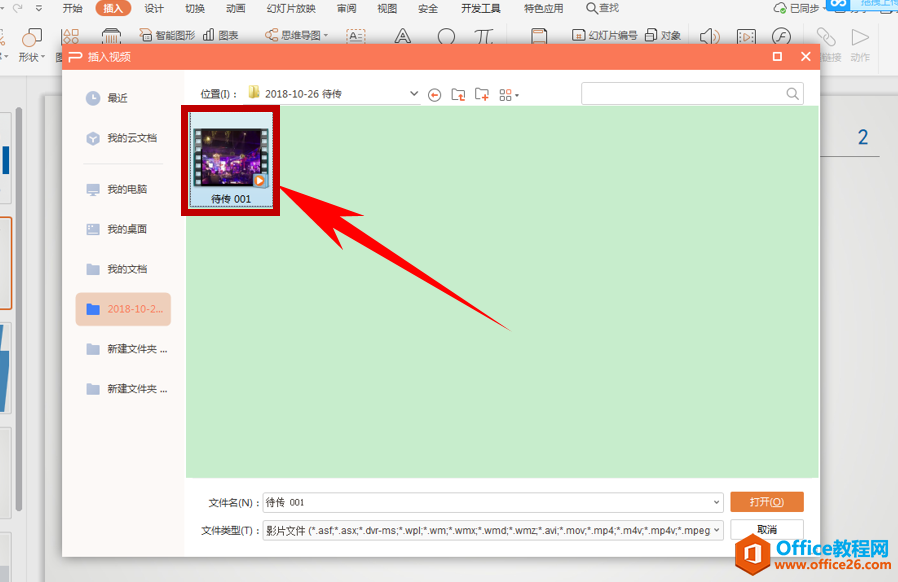
Task: Click the 查找 search command
Action: [602, 8]
